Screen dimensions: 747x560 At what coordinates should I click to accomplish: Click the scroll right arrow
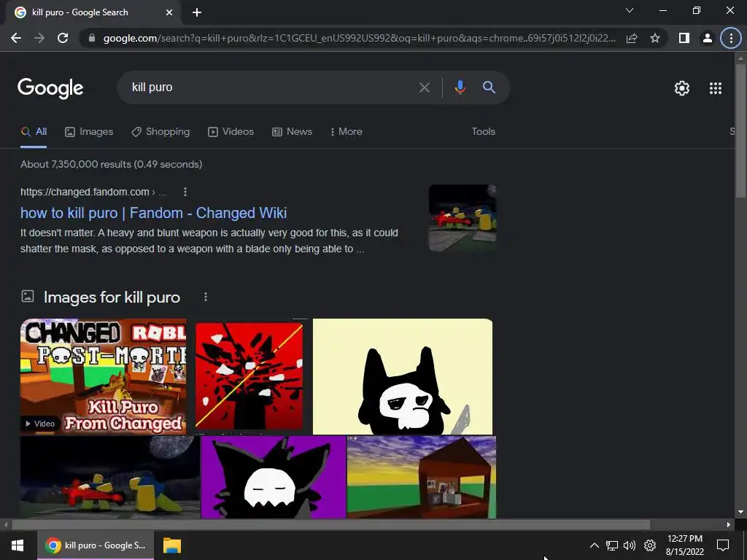[729, 525]
